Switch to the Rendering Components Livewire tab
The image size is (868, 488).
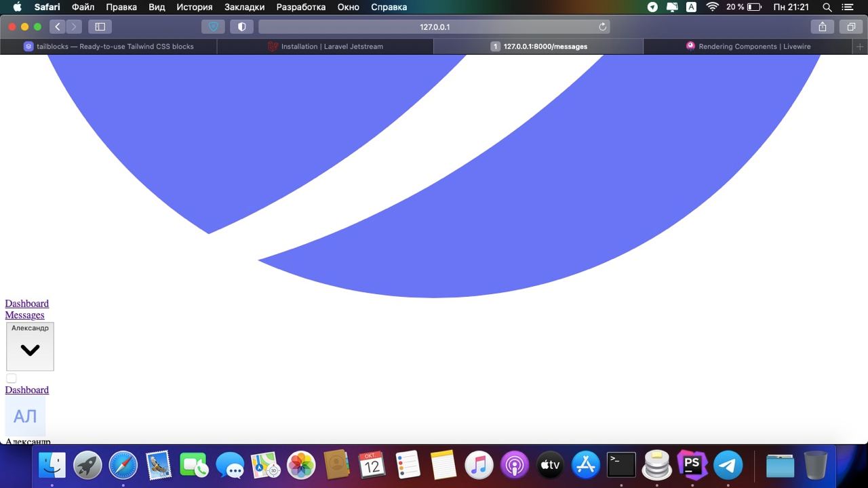748,46
